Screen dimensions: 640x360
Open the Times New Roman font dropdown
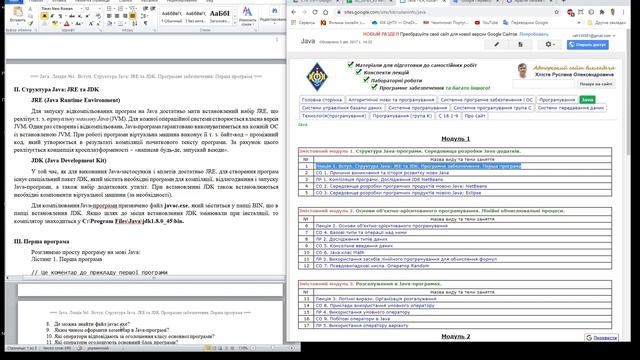(81, 9)
